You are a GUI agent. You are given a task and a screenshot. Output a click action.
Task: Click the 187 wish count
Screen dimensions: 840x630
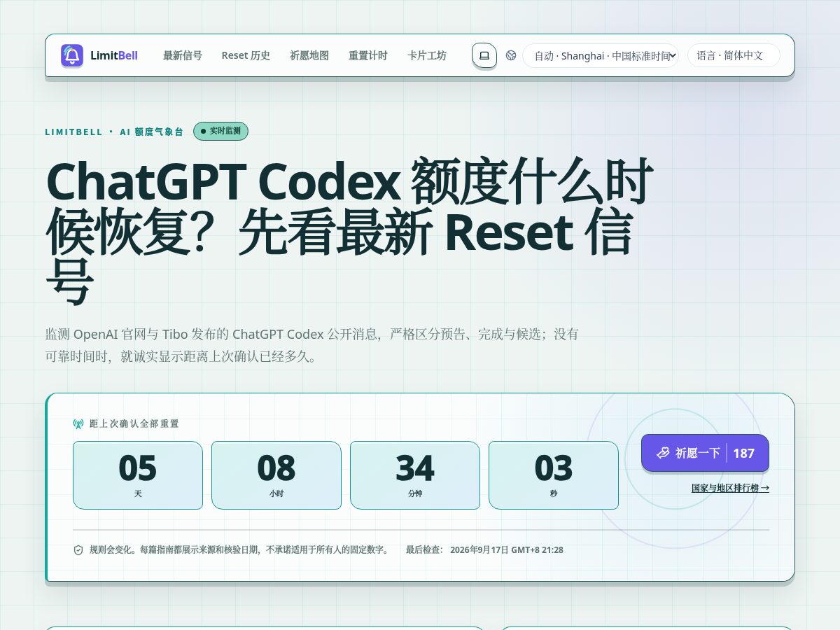click(743, 453)
